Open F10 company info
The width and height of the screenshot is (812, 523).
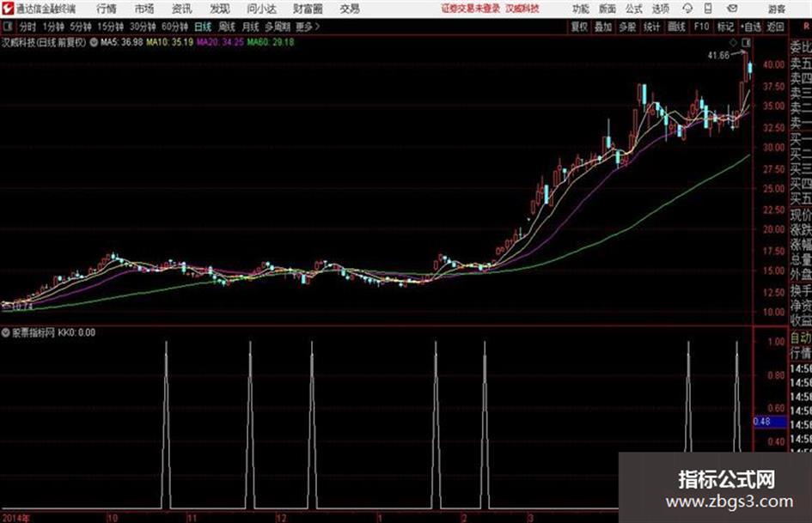[701, 27]
